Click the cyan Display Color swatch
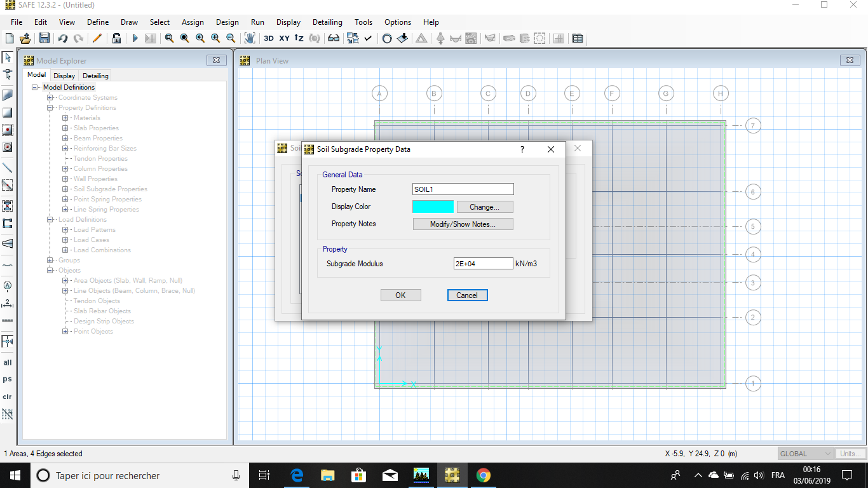 [433, 207]
